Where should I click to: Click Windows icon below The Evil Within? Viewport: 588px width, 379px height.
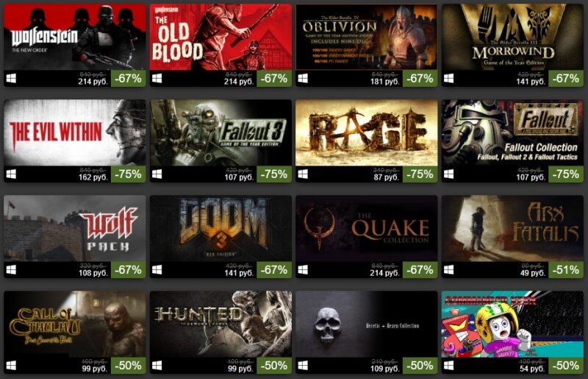tap(11, 174)
